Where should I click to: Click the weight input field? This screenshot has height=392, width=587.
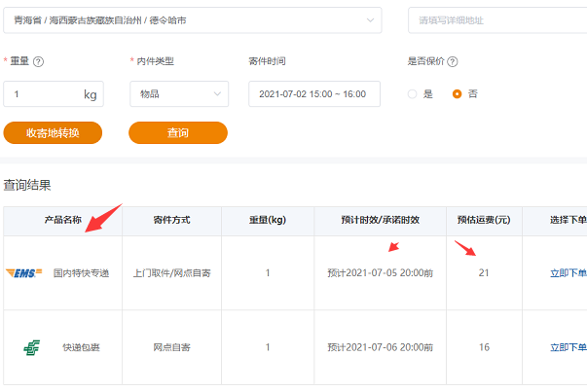(x=54, y=94)
